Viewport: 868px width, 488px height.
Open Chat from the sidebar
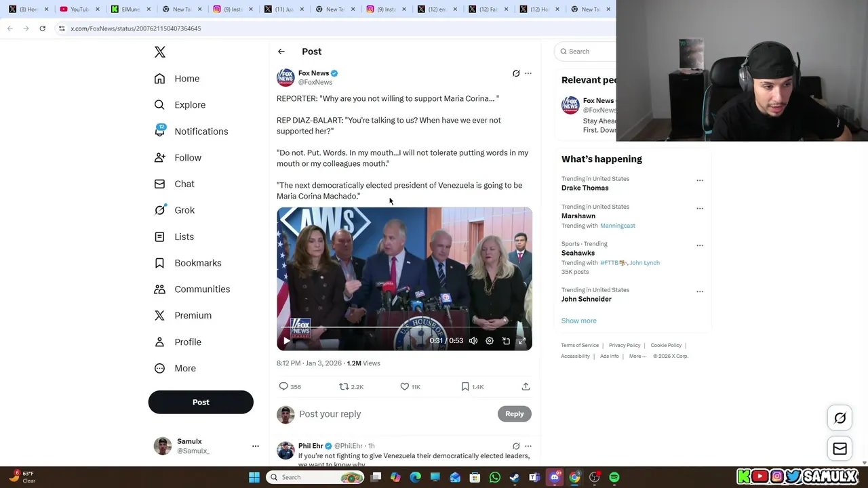click(x=174, y=184)
